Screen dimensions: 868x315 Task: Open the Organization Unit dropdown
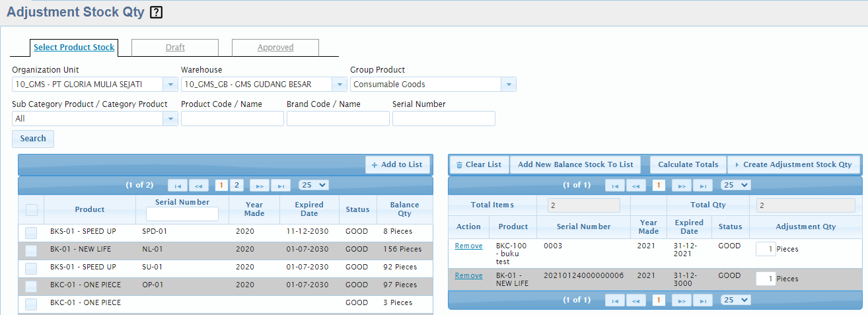coord(170,84)
